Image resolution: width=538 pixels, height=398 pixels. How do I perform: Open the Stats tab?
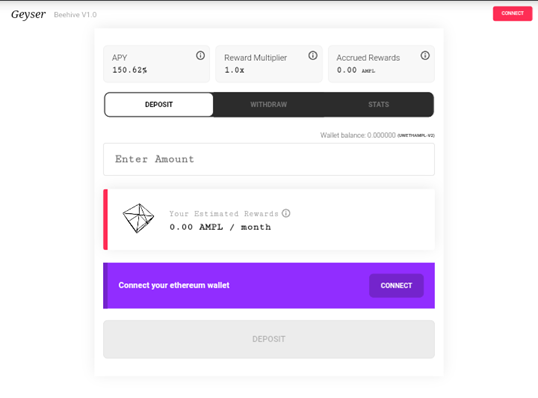(x=378, y=104)
